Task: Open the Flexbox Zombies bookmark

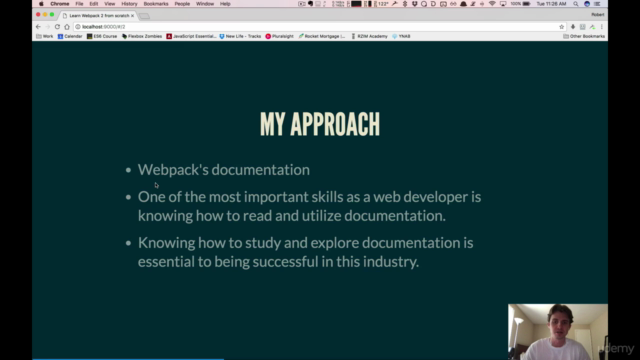Action: coord(142,36)
